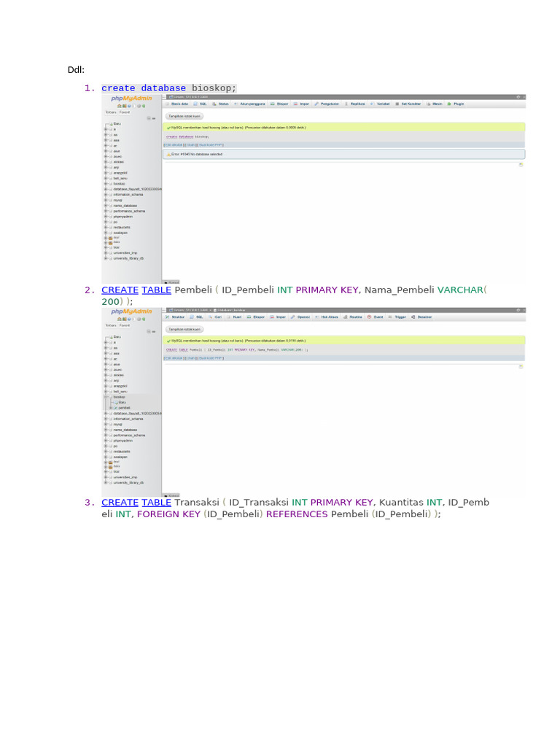Open the Routine tab
Image resolution: width=560 pixels, height=747 pixels.
coord(353,317)
